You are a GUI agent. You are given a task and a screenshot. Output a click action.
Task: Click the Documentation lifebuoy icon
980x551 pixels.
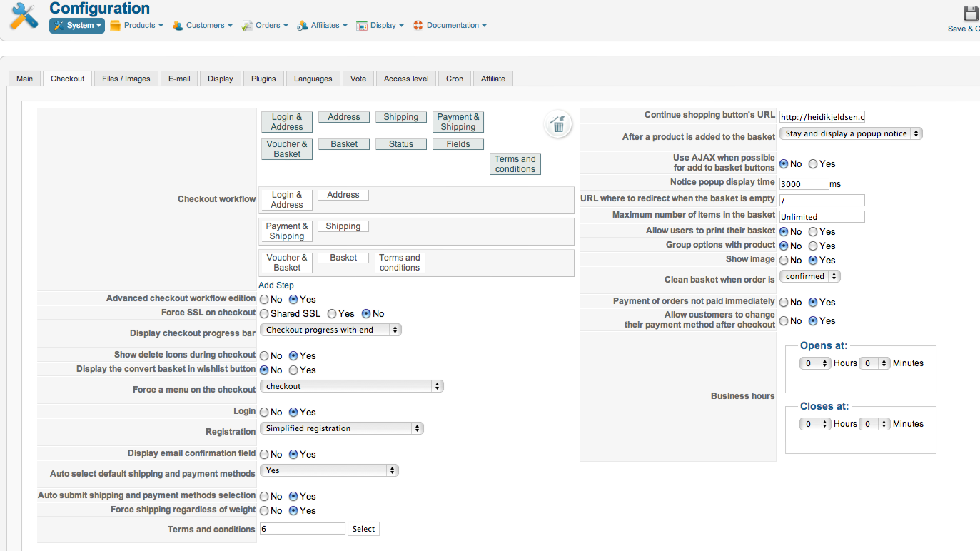pyautogui.click(x=418, y=26)
